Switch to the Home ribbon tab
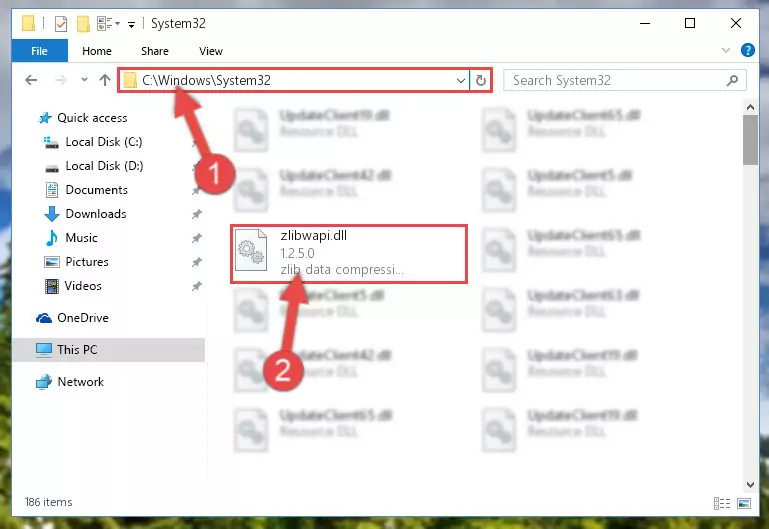This screenshot has width=769, height=529. [x=97, y=51]
